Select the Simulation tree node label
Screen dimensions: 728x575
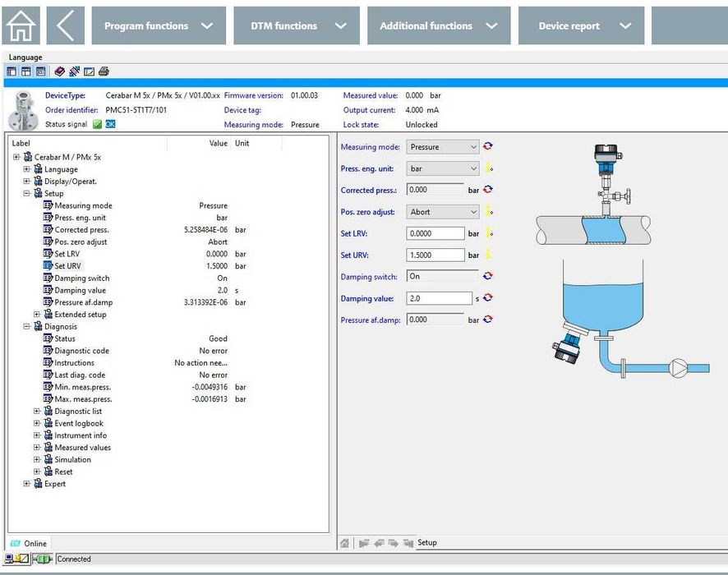[x=72, y=459]
